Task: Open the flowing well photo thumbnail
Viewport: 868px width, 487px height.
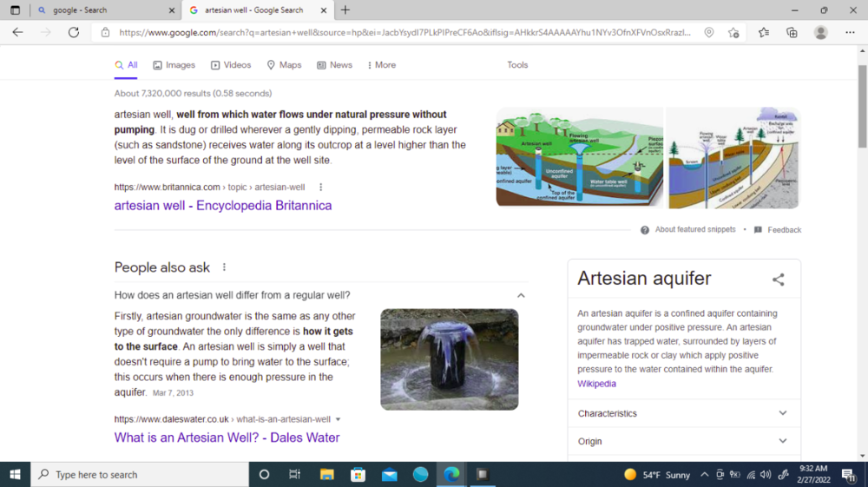Action: click(450, 359)
